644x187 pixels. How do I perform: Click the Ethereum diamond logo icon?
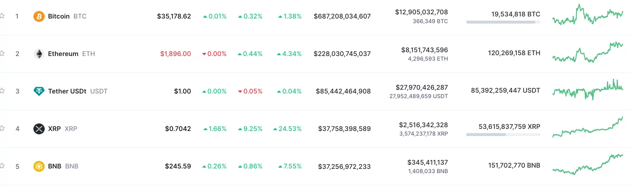pos(39,54)
